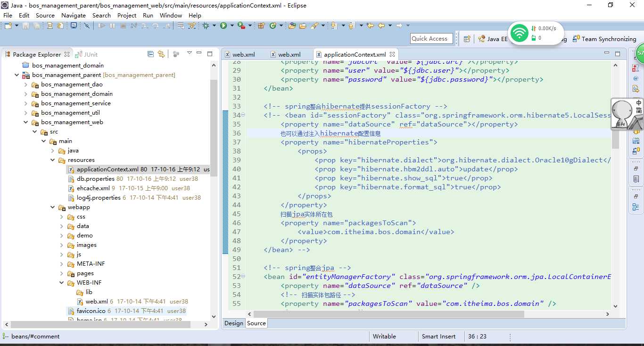This screenshot has width=644, height=346.
Task: Expand the pages folder
Action: pyautogui.click(x=62, y=273)
